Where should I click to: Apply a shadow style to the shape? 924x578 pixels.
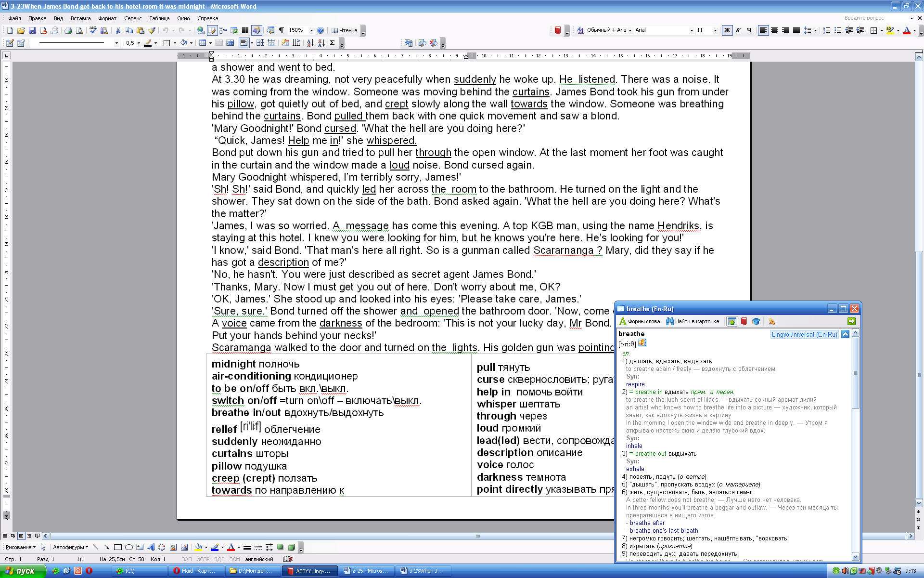[x=281, y=547]
